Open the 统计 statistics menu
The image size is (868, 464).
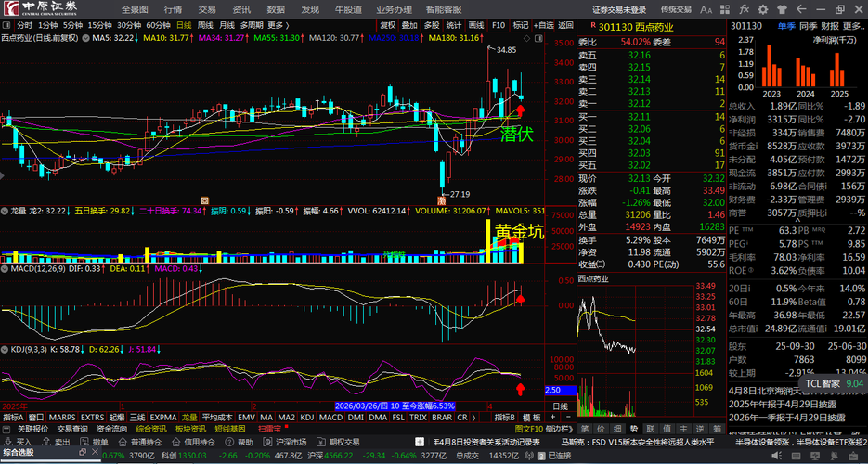click(x=454, y=25)
